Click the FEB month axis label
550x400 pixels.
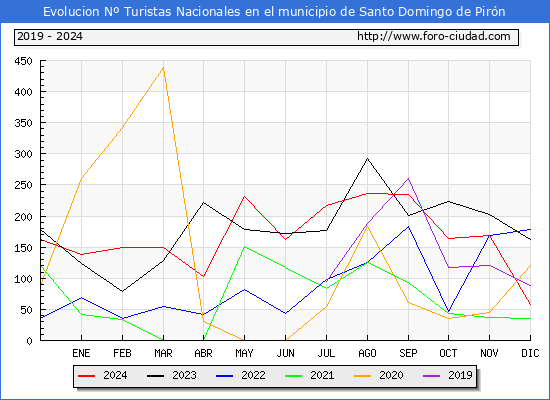coord(122,353)
